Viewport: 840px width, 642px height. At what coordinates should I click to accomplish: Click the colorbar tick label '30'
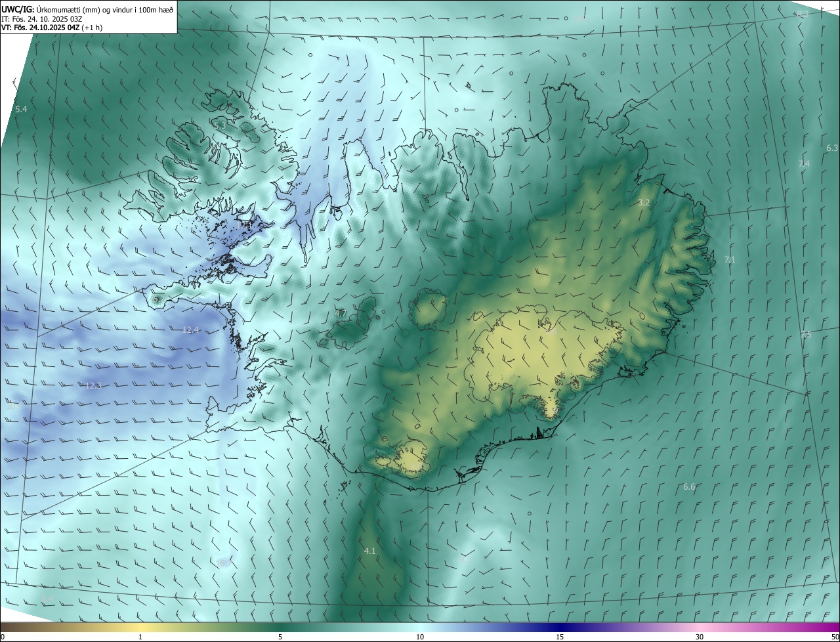click(x=700, y=637)
